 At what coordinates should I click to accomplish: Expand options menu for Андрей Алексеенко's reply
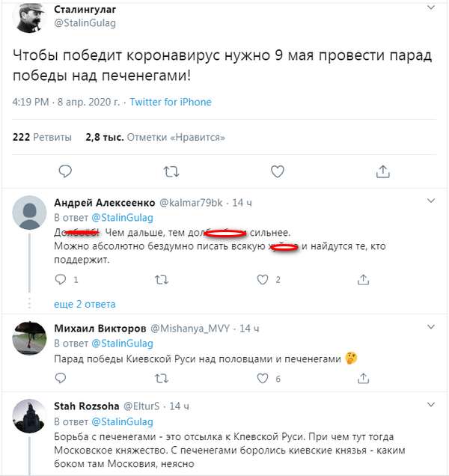(430, 201)
